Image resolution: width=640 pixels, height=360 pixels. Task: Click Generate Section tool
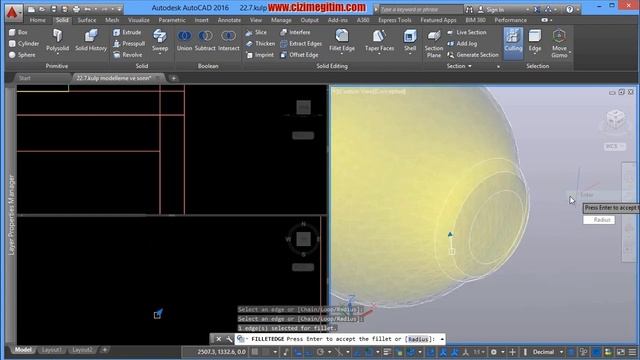point(473,55)
